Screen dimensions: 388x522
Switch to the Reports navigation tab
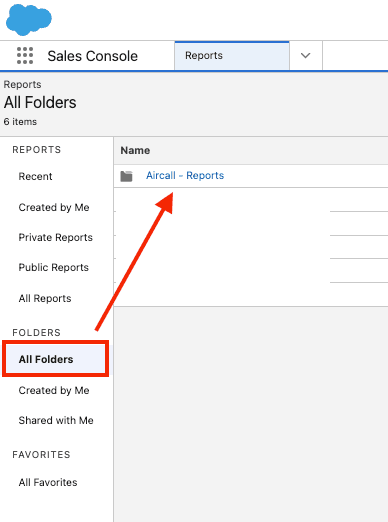(x=232, y=56)
